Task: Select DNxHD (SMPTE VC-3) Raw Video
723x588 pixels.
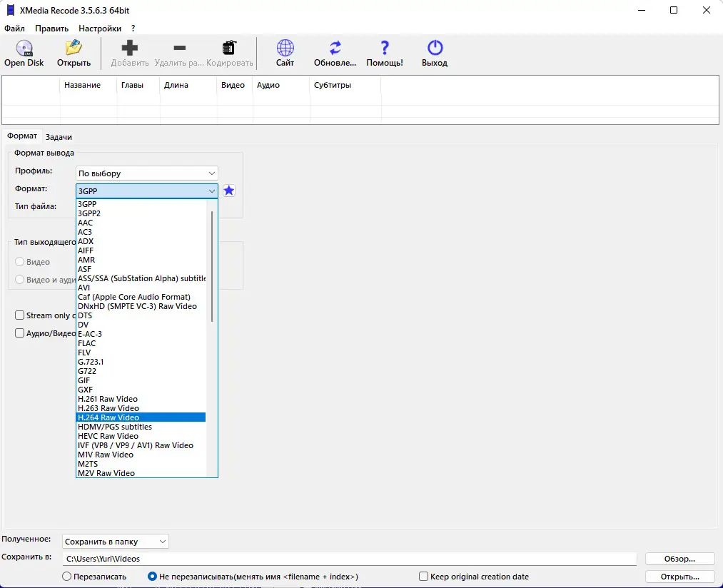Action: tap(141, 305)
